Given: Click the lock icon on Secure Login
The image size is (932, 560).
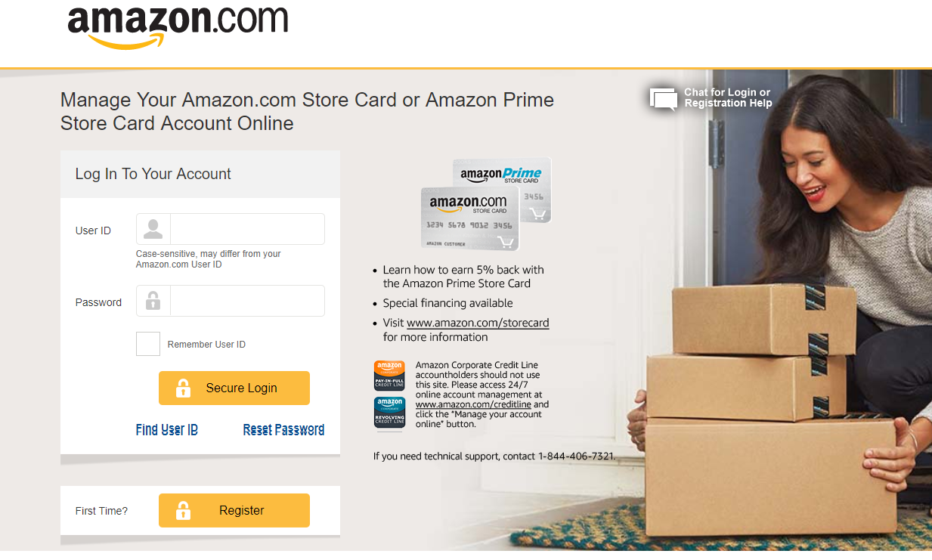Looking at the screenshot, I should click(x=183, y=388).
